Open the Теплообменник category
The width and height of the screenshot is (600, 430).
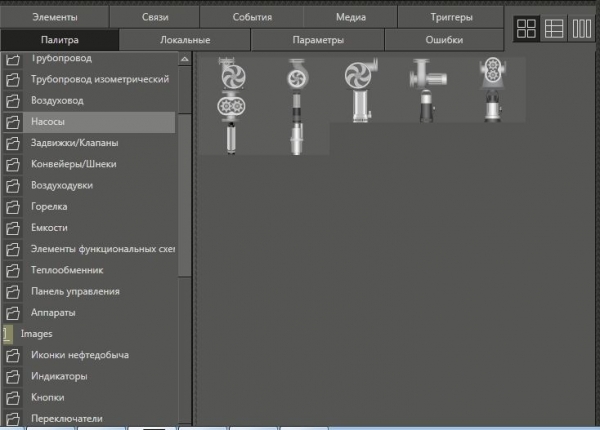(66, 270)
